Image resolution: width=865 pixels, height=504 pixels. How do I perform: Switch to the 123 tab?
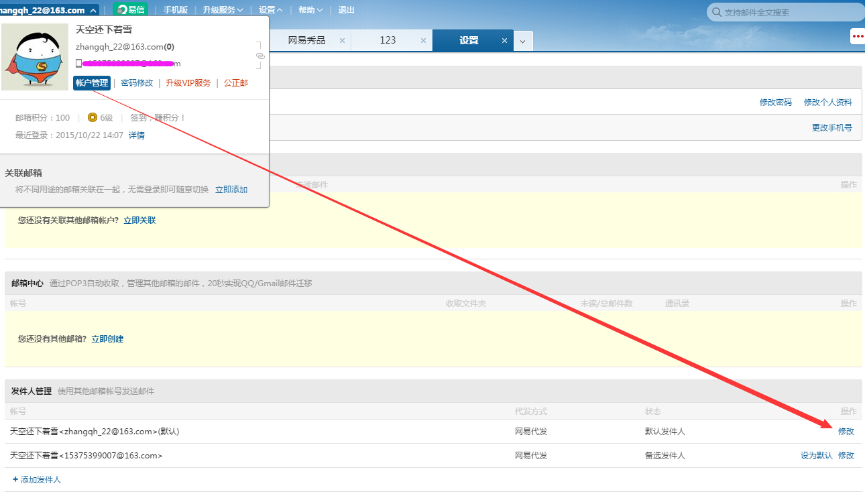click(388, 40)
